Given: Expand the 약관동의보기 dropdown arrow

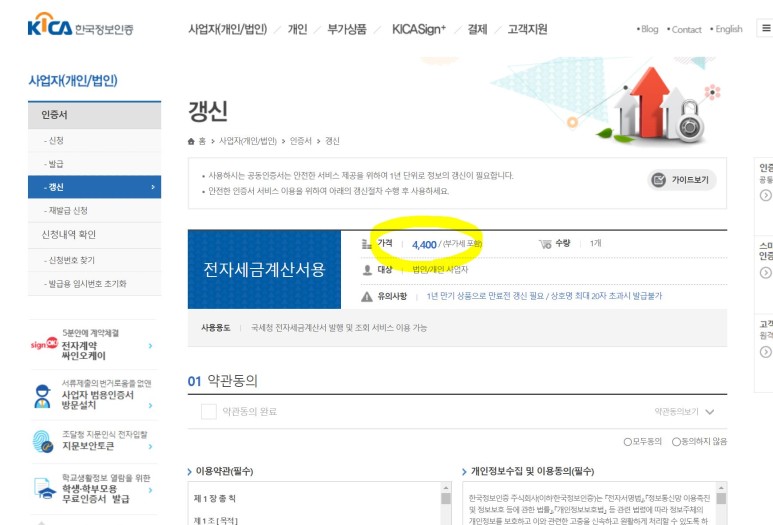Looking at the screenshot, I should (x=710, y=412).
